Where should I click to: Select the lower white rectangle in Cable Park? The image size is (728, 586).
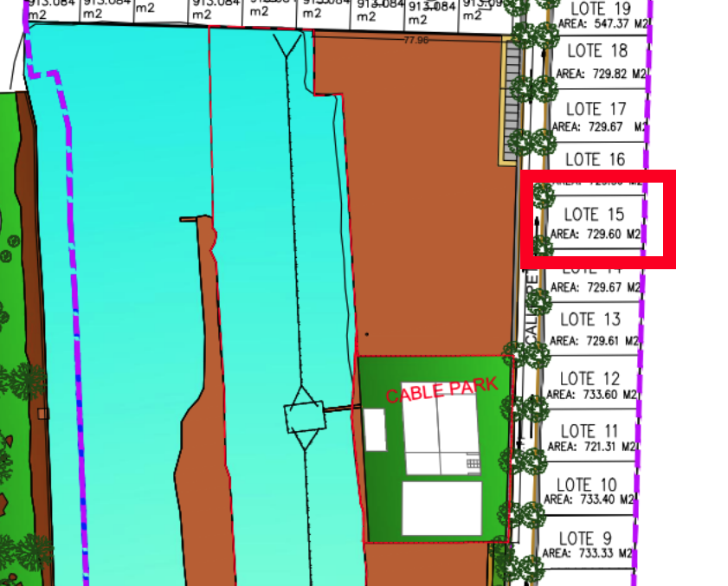tap(441, 508)
